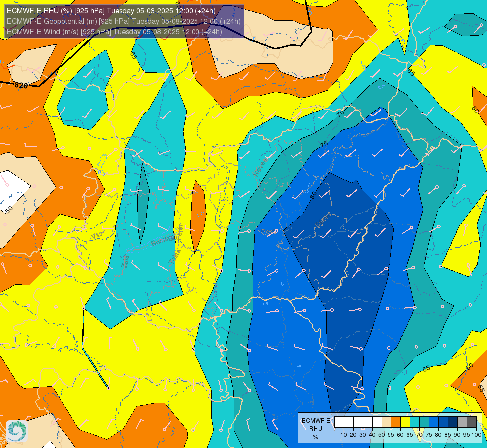Select the ECMWF-E Geopotential (m) layer title

coord(123,21)
